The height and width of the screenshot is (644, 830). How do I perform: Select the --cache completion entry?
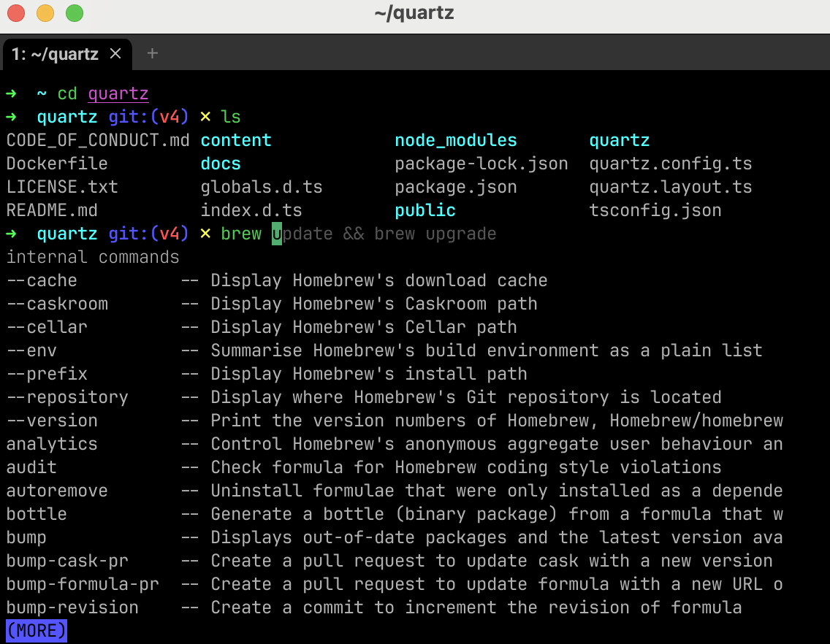click(42, 280)
